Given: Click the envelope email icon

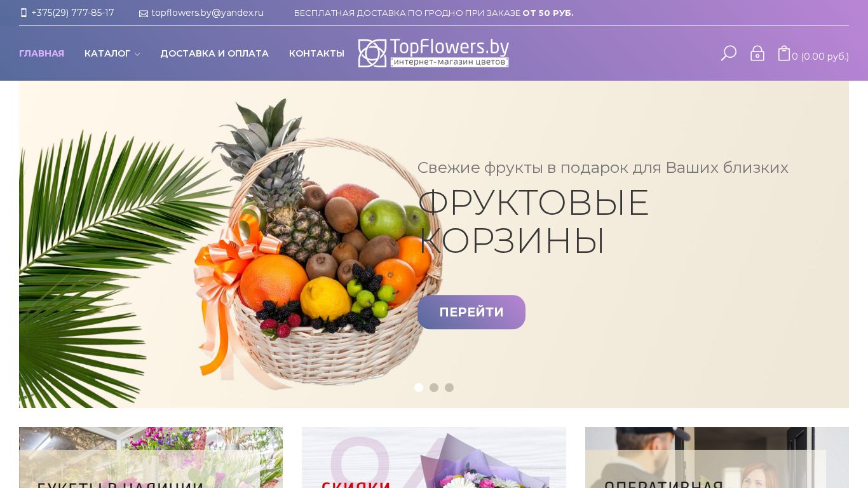Looking at the screenshot, I should 144,13.
